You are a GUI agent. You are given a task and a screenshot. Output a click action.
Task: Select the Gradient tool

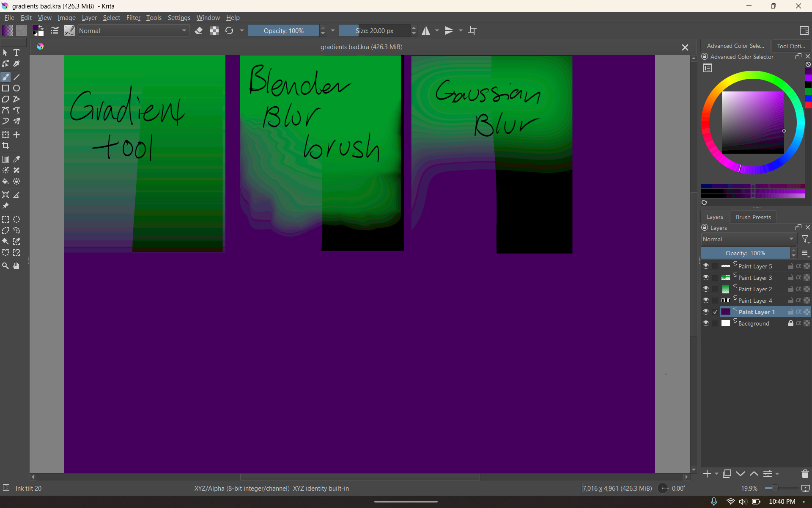[x=5, y=159]
